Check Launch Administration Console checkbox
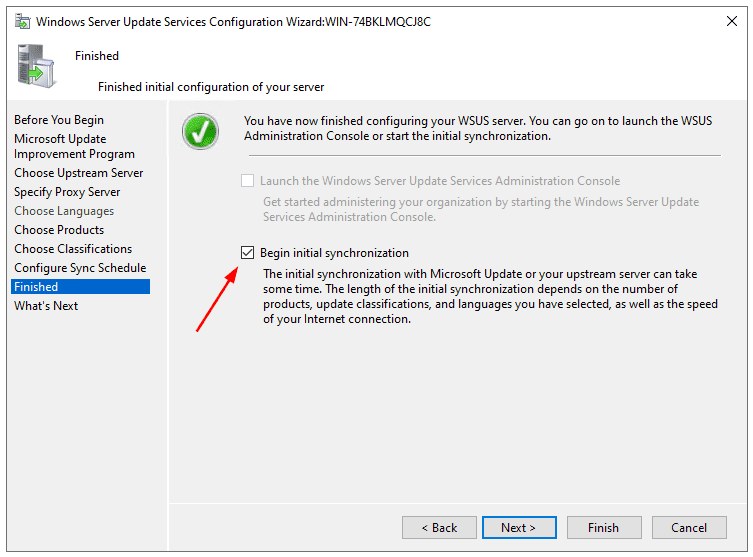Viewport: 753px width, 557px height. coord(247,181)
